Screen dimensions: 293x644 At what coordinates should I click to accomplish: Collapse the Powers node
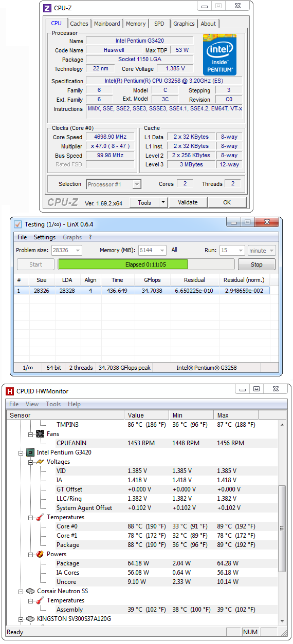pyautogui.click(x=30, y=554)
